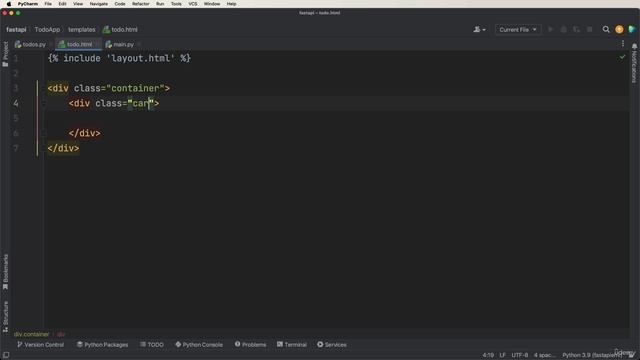Click the LF line separator indicator

(x=502, y=355)
